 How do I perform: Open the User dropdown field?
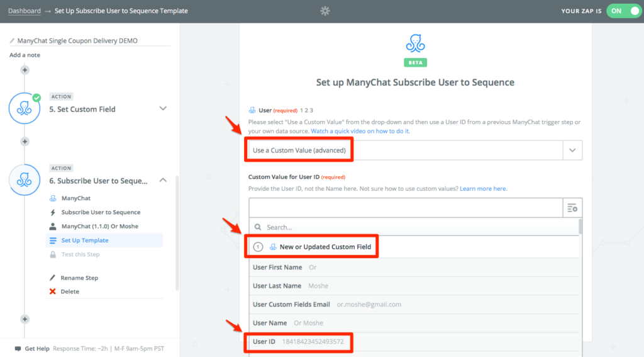(x=415, y=150)
